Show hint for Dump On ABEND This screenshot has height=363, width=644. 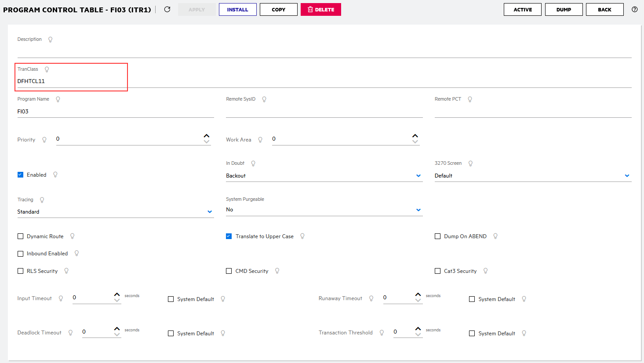pos(495,236)
